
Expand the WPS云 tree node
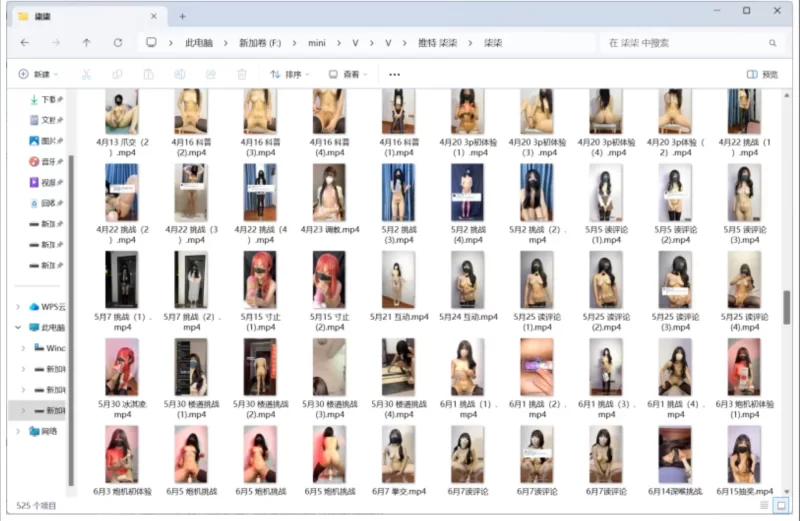[18, 307]
